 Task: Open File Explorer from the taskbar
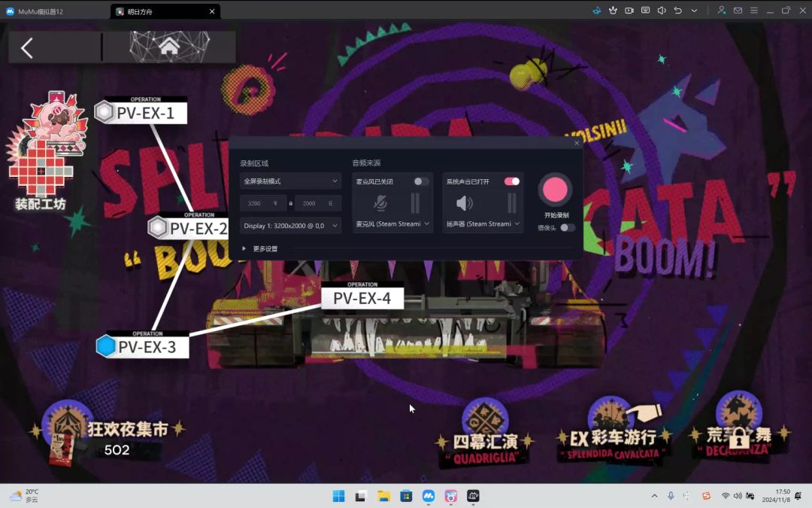[383, 496]
